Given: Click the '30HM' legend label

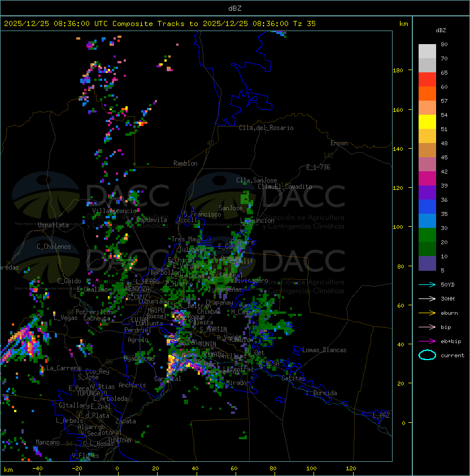Looking at the screenshot, I should [x=447, y=298].
